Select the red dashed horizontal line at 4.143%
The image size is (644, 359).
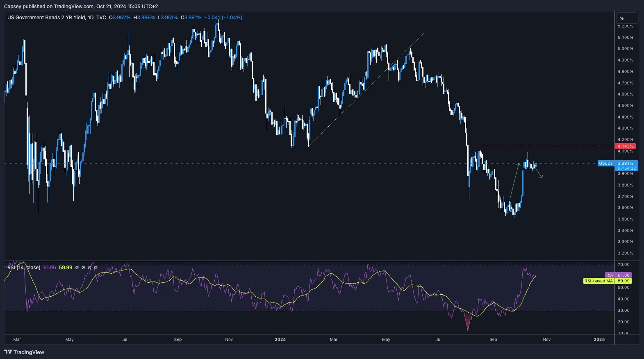(x=545, y=146)
